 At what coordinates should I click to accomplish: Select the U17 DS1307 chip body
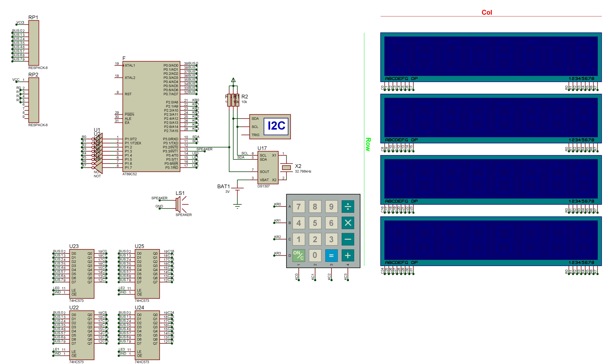point(268,167)
